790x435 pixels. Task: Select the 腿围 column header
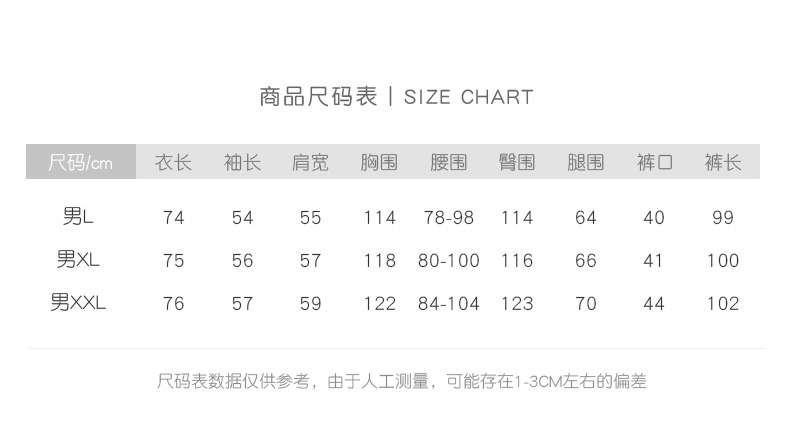point(585,162)
